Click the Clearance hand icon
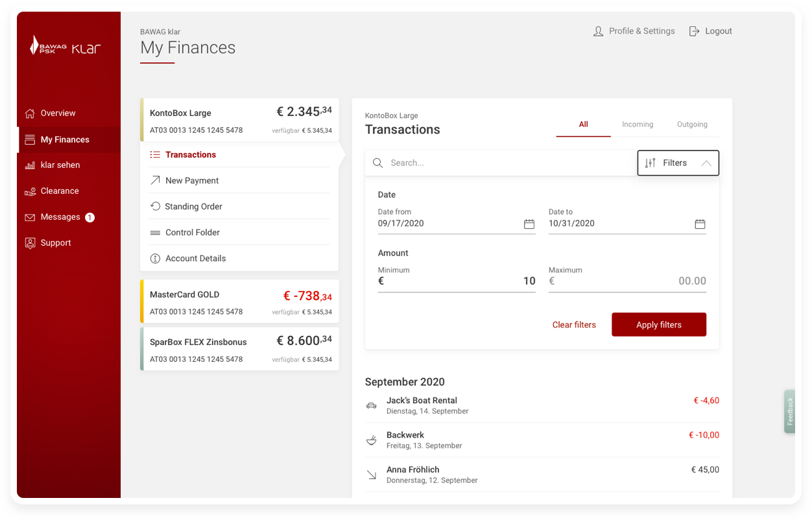This screenshot has width=812, height=520. click(30, 191)
